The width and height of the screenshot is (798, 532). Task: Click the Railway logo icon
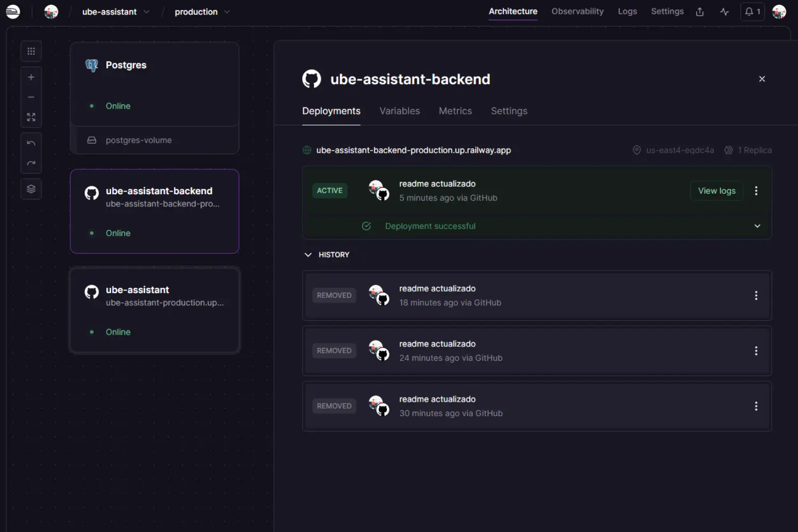point(12,11)
